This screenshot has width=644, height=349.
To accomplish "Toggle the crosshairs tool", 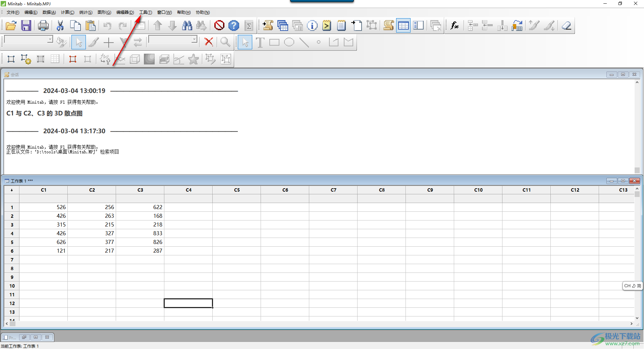I will (x=109, y=42).
